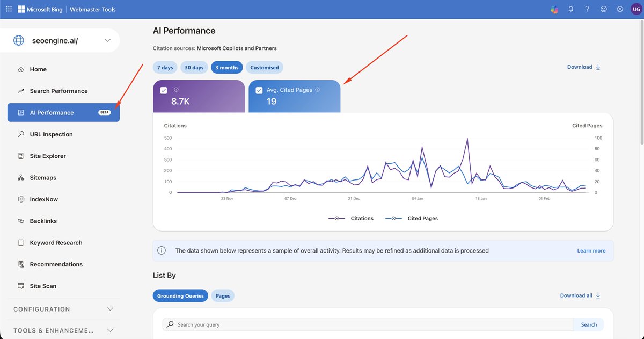Switch to the Pages list
Viewport: 644px width, 339px height.
[223, 296]
